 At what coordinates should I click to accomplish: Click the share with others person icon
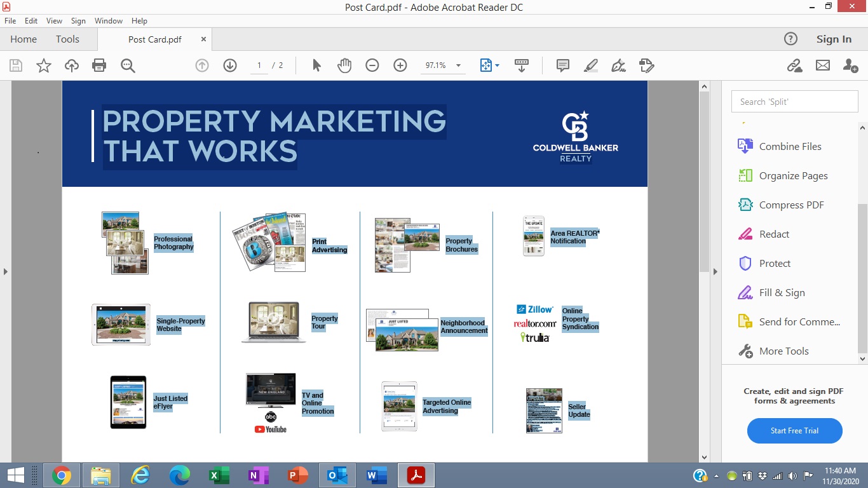coord(851,65)
